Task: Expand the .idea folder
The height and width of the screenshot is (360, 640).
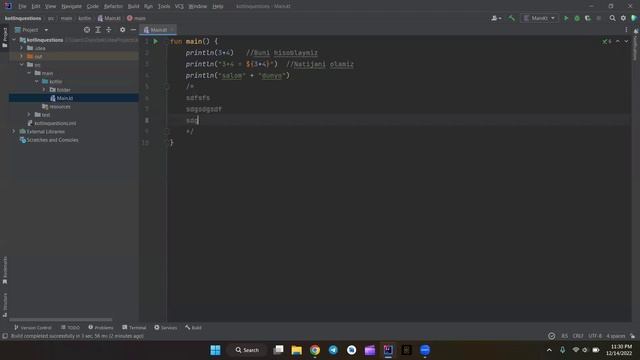Action: (x=22, y=48)
